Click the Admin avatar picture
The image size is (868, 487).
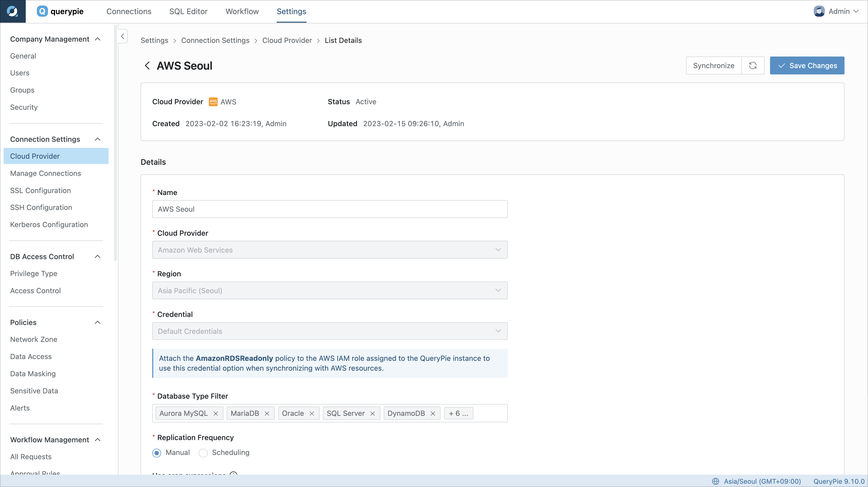coord(819,11)
